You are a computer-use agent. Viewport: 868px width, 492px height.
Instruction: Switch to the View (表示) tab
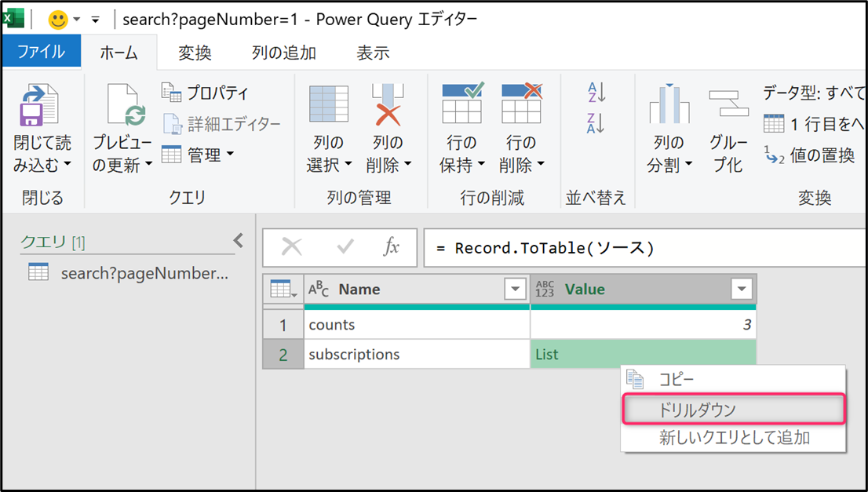coord(373,53)
